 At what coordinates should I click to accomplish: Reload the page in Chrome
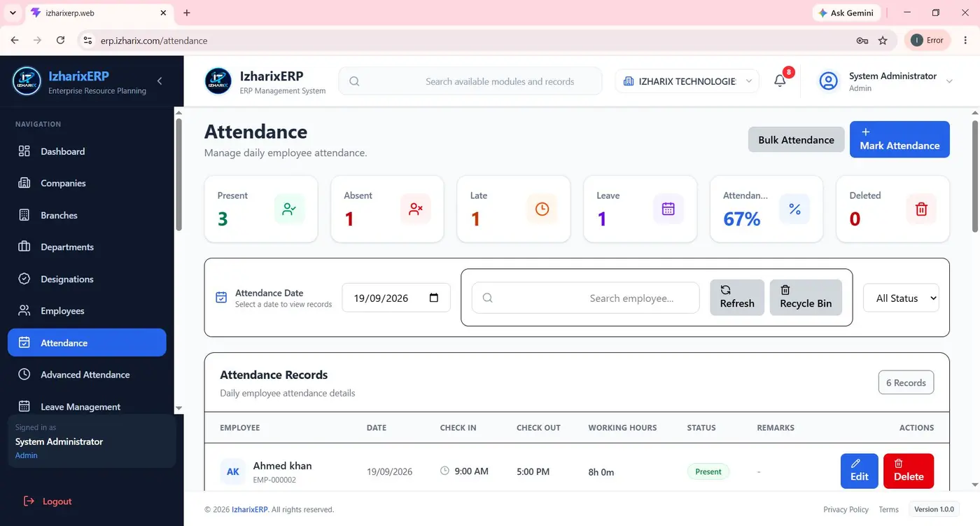(60, 41)
